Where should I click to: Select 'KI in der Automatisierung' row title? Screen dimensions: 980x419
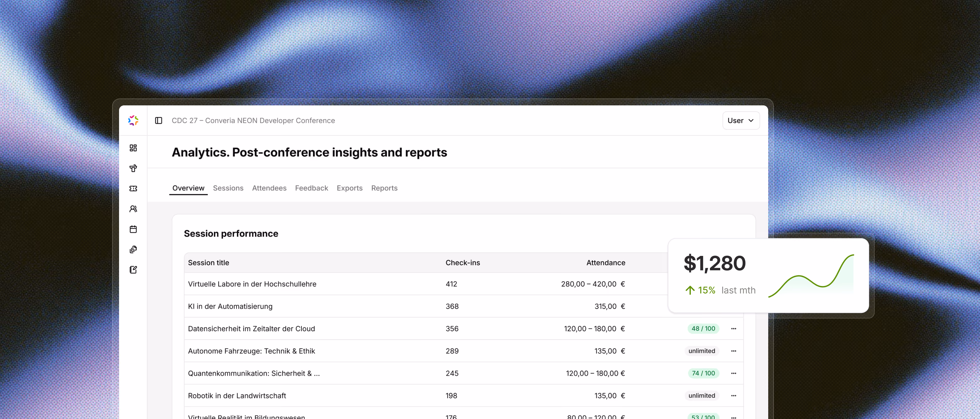(x=230, y=307)
